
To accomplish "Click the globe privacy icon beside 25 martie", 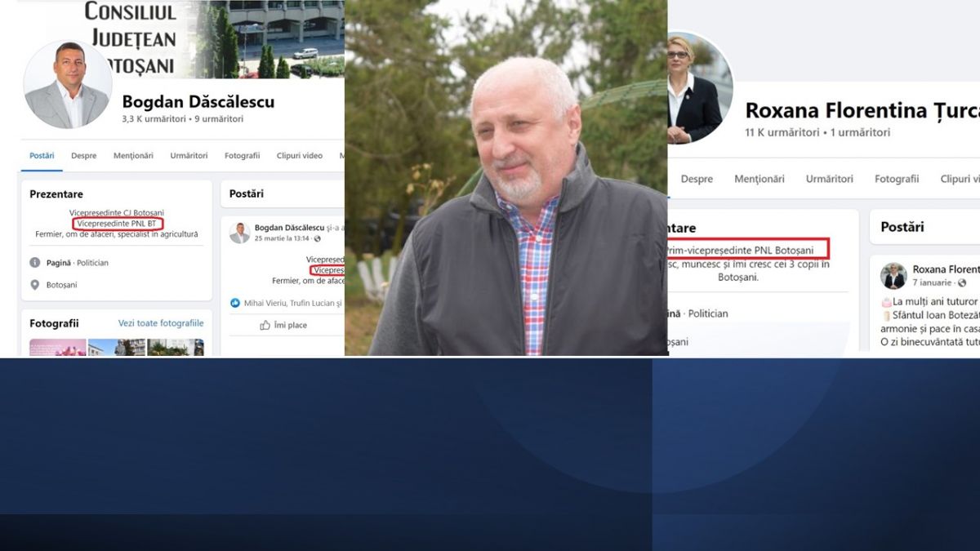I will point(318,238).
